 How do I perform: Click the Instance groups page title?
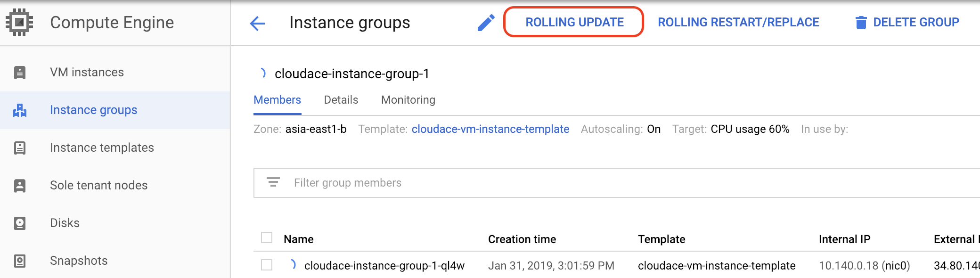350,23
